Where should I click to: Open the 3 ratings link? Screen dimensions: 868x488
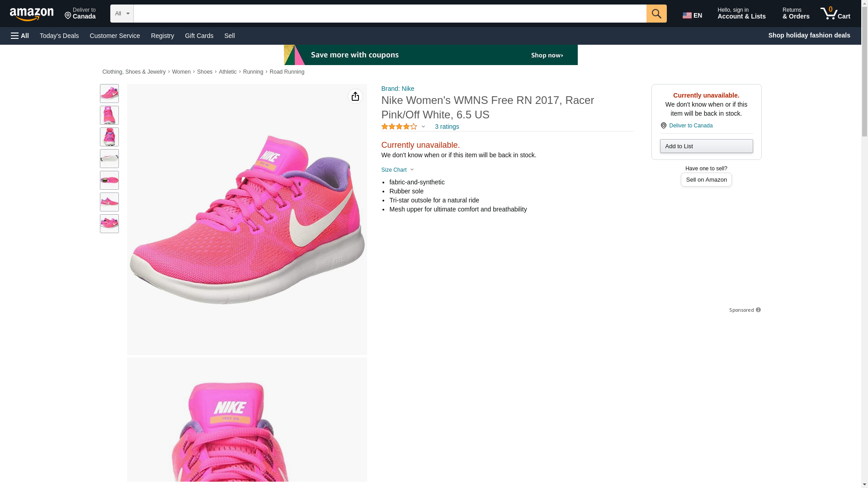point(447,127)
